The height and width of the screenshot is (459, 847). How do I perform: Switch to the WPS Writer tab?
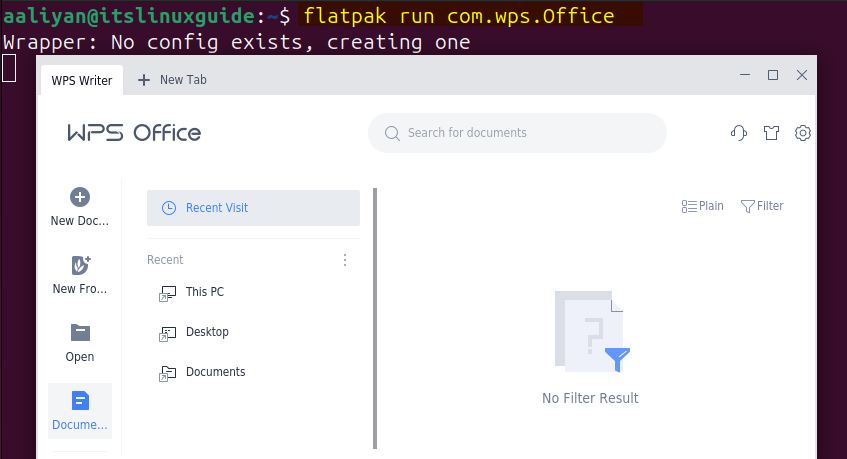tap(82, 80)
